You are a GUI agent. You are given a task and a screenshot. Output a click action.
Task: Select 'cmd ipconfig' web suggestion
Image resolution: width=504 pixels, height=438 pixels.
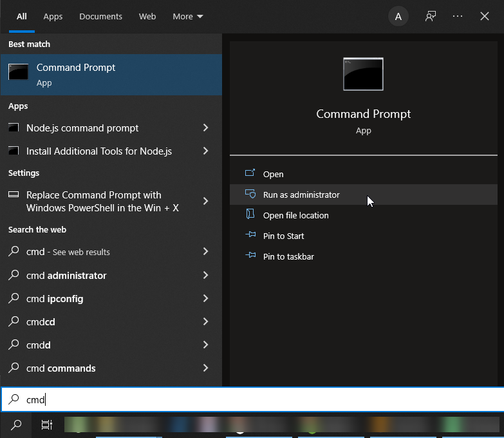tap(111, 298)
